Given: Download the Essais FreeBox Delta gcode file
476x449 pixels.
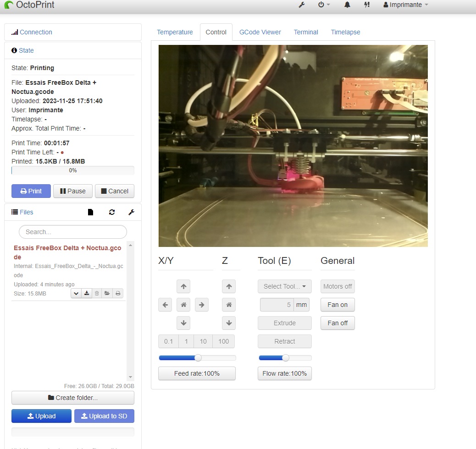Looking at the screenshot, I should [x=86, y=293].
